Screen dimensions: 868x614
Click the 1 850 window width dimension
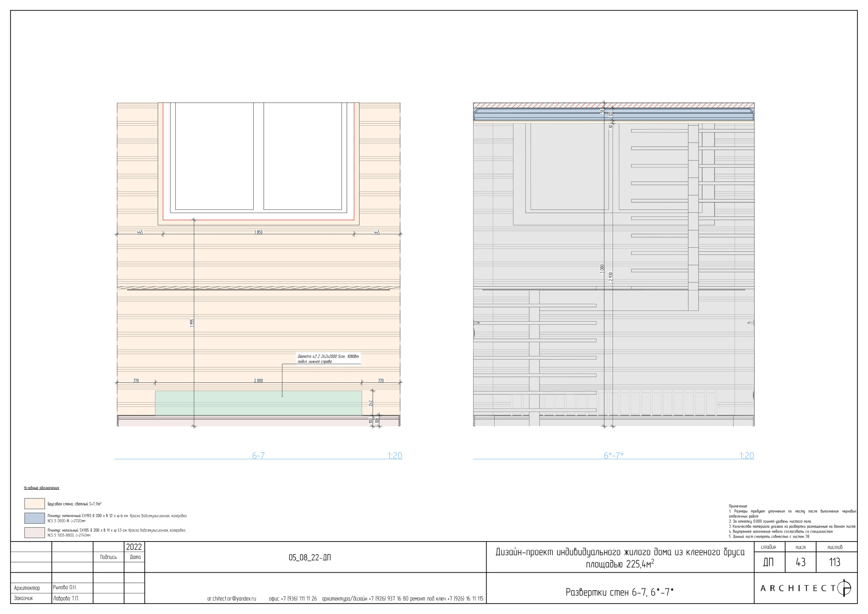pyautogui.click(x=258, y=232)
